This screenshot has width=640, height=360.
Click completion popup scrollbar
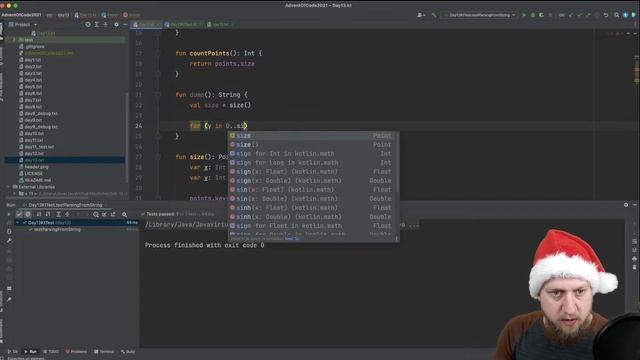[x=398, y=163]
